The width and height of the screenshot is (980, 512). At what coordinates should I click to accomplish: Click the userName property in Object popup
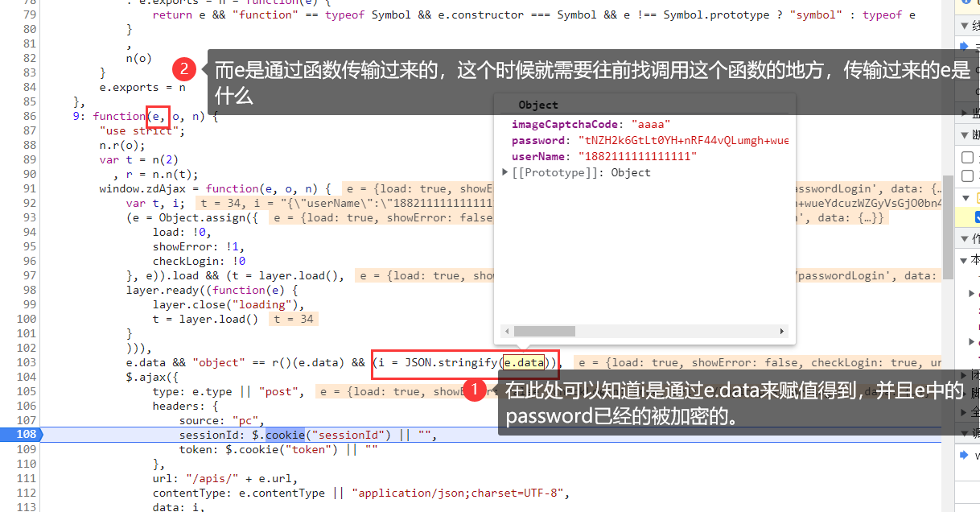tap(538, 156)
